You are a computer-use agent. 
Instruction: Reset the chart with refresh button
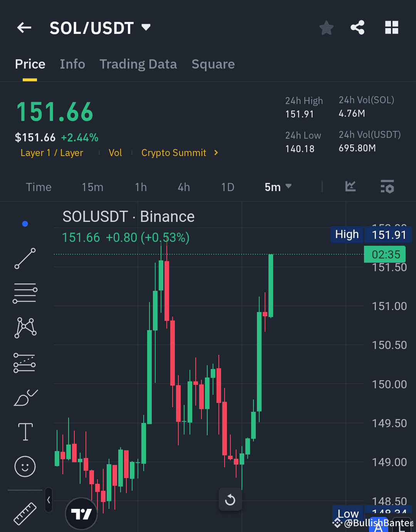pyautogui.click(x=230, y=500)
